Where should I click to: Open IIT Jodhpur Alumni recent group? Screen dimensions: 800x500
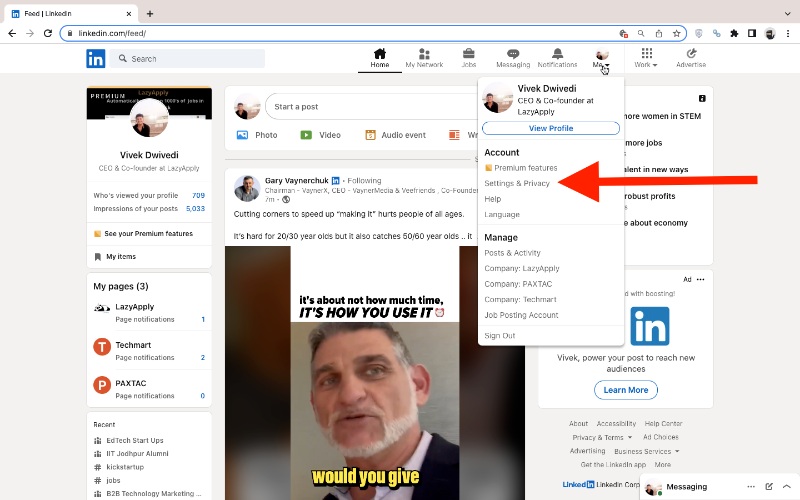137,454
